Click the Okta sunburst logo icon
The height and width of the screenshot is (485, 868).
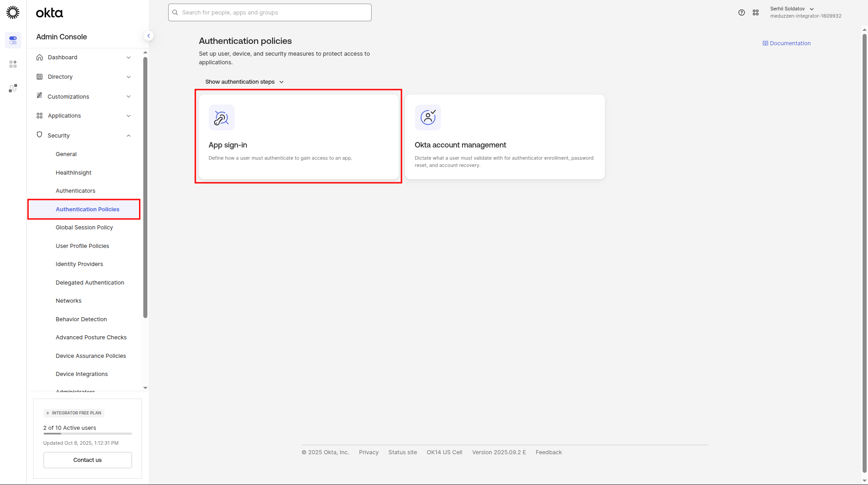13,12
